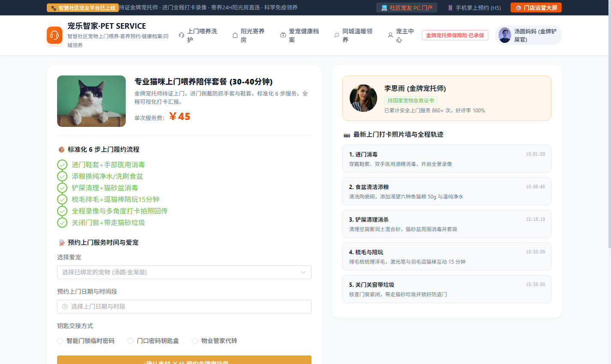Click the 智慧社区宠友平台已上线 badge
This screenshot has height=364, width=611.
coord(83,8)
